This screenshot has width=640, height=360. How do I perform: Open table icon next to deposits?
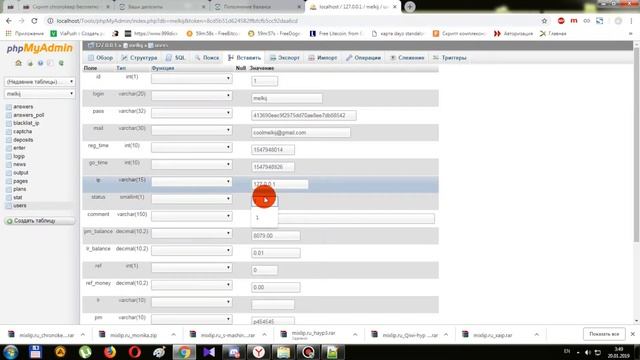(x=9, y=140)
